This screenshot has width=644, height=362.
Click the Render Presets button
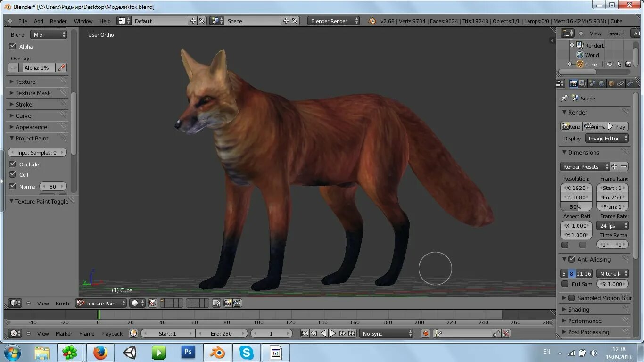pyautogui.click(x=585, y=166)
